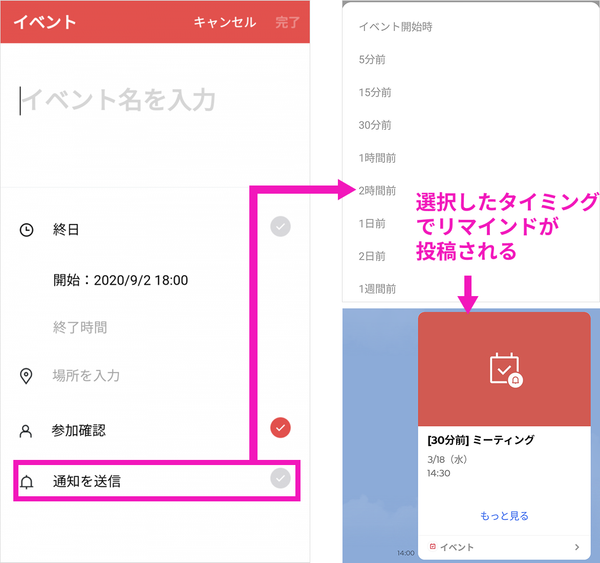
Task: Click the location pin icon
Action: tap(26, 376)
